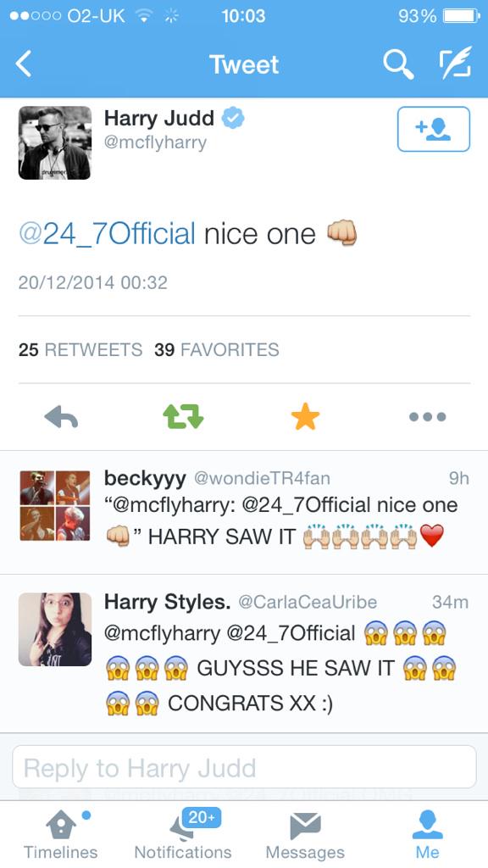The height and width of the screenshot is (868, 488).
Task: Reply to tweet using arrow icon
Action: click(61, 417)
